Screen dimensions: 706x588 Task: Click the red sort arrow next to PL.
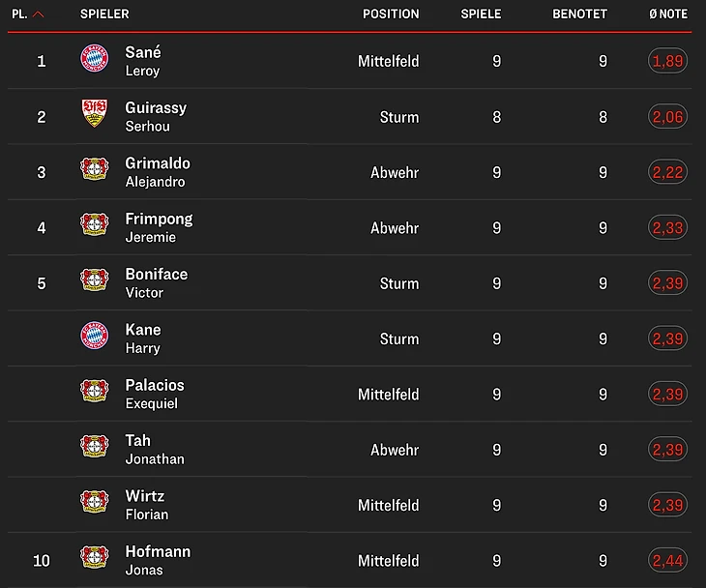tap(39, 15)
